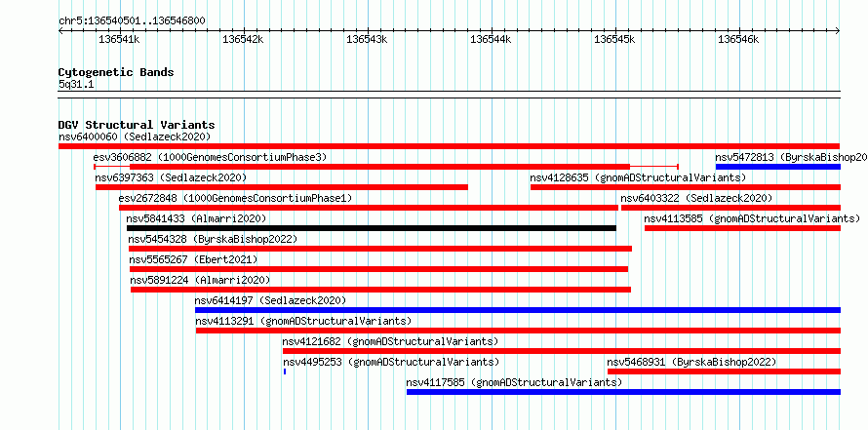
Task: Click the esv3606882 red variant bar
Action: pyautogui.click(x=386, y=167)
